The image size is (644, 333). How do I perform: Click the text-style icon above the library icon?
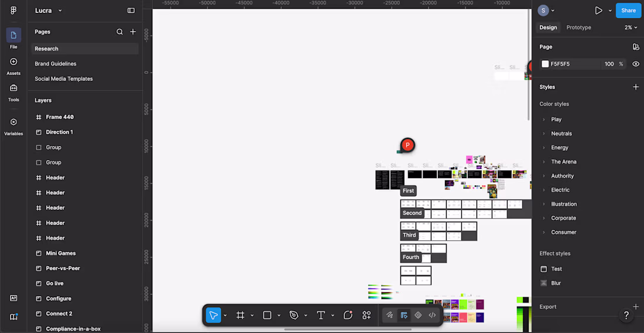coord(13,298)
